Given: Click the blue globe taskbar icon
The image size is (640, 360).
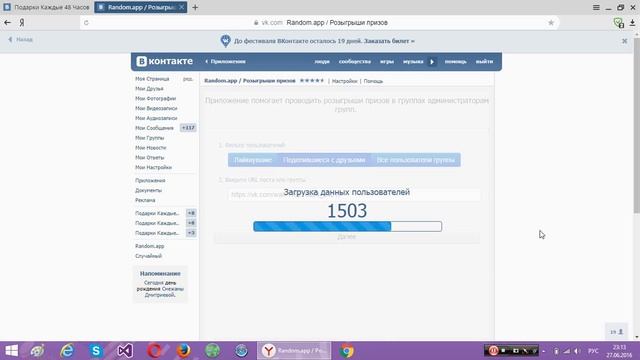Looking at the screenshot, I should [241, 351].
